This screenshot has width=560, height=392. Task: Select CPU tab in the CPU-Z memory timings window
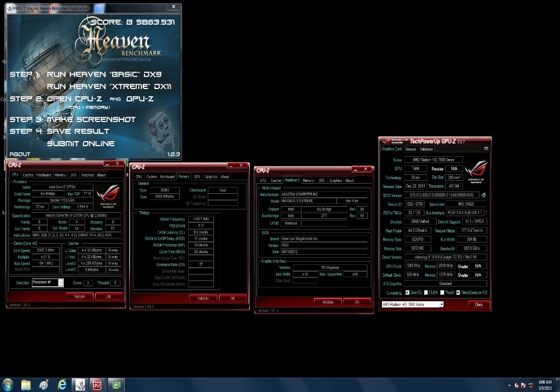point(138,177)
